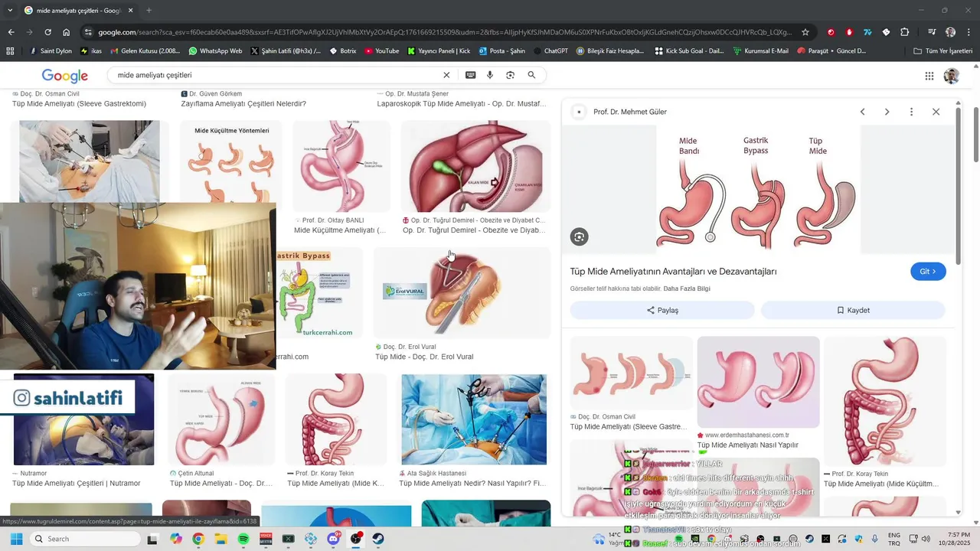
Task: Open the preview panel three-dot menu
Action: click(911, 112)
